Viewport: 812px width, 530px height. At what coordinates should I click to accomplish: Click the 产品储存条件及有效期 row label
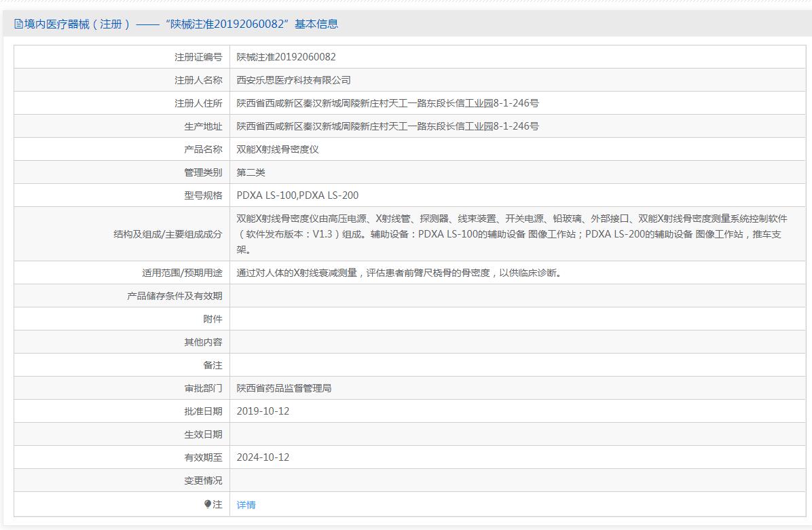(174, 296)
